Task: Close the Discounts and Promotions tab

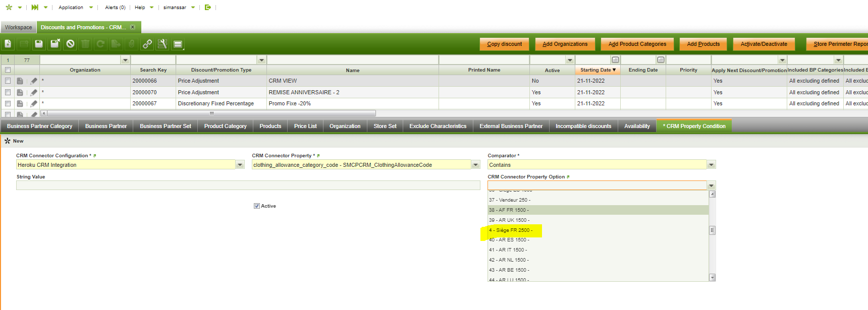Action: (133, 27)
